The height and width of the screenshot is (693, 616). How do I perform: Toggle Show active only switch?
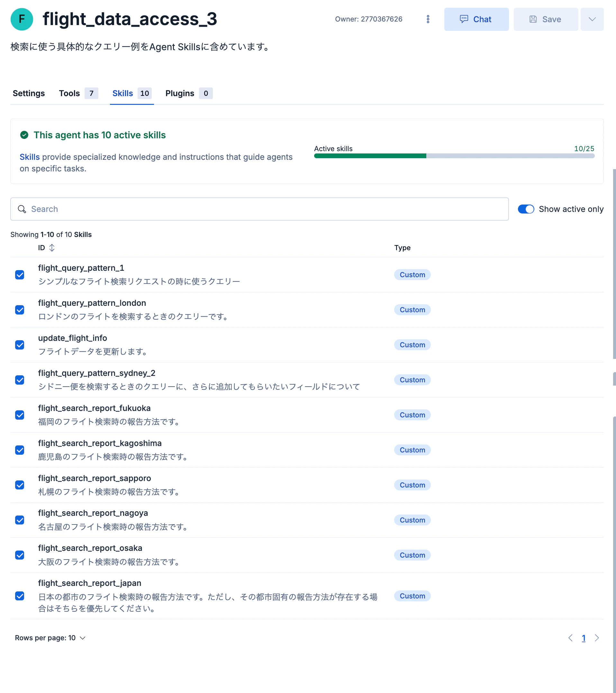526,209
